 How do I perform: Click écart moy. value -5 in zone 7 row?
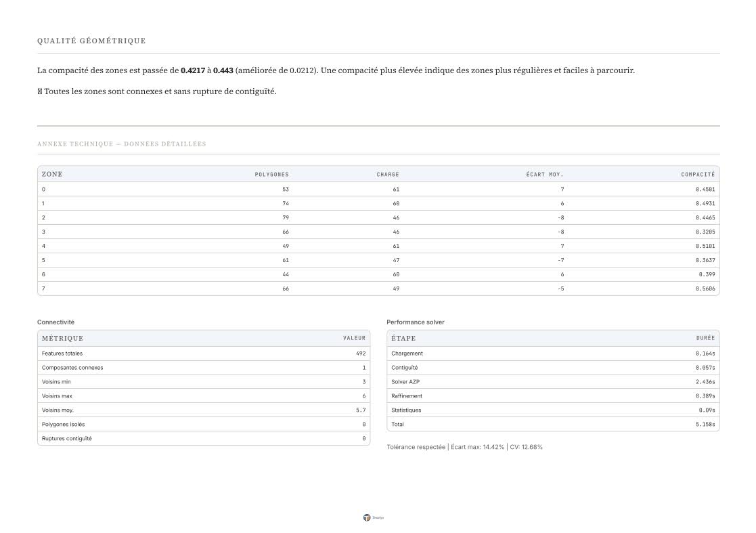tap(560, 289)
